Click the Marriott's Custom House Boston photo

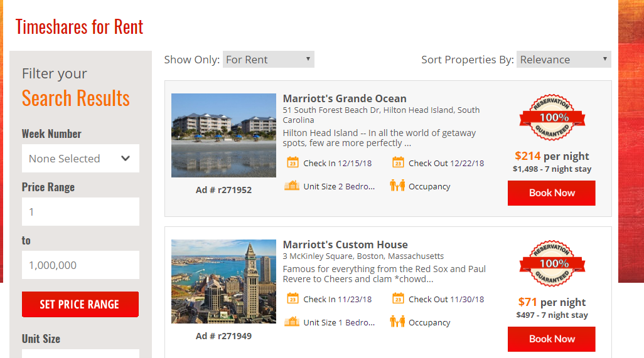[x=224, y=282]
